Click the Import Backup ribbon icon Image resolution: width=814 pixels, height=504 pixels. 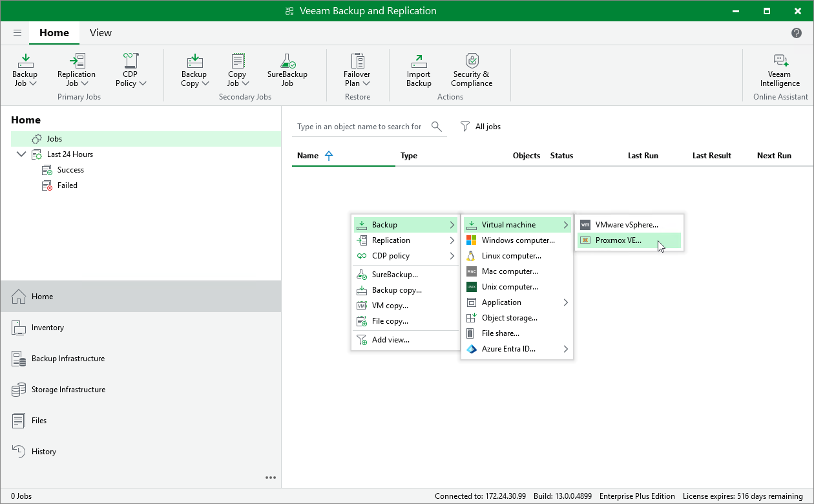tap(419, 70)
